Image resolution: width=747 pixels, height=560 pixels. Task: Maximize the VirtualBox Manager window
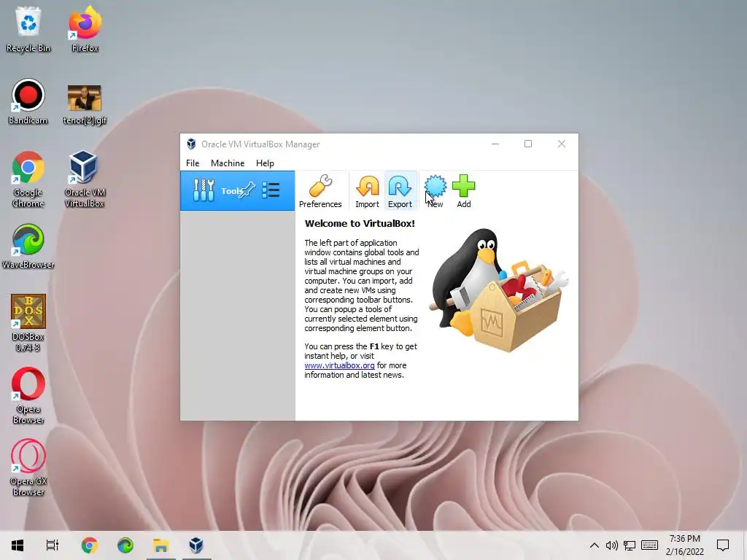528,144
